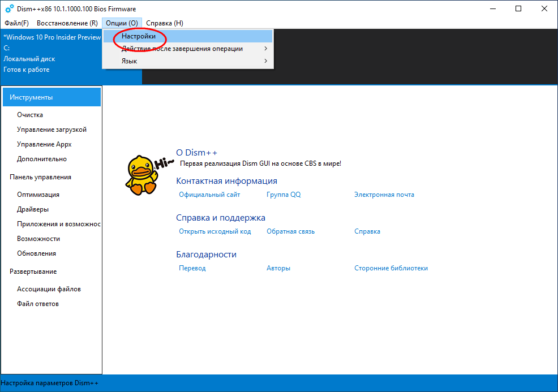Open the Авторы credits link
This screenshot has height=392, width=558.
tap(278, 268)
